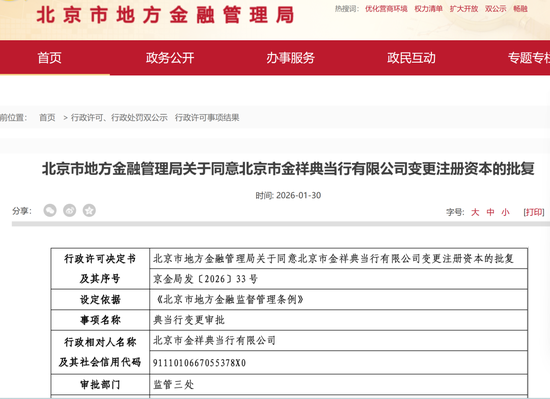
Task: Click the 行政相对人名称 row label
Action: tap(100, 342)
